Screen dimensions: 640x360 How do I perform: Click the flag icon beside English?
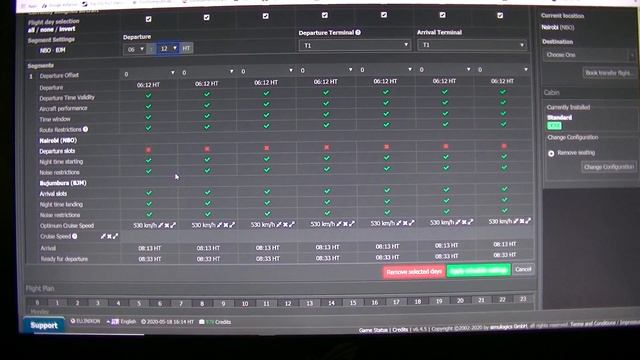point(115,322)
